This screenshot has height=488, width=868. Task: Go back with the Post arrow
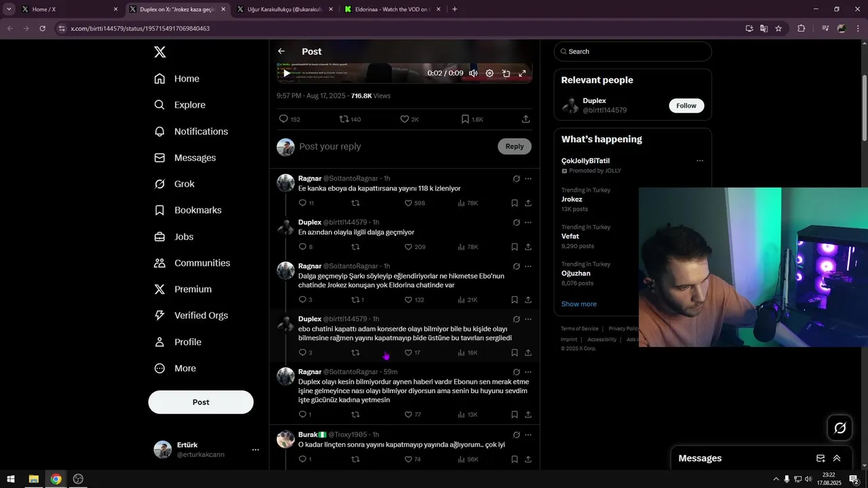tap(281, 52)
